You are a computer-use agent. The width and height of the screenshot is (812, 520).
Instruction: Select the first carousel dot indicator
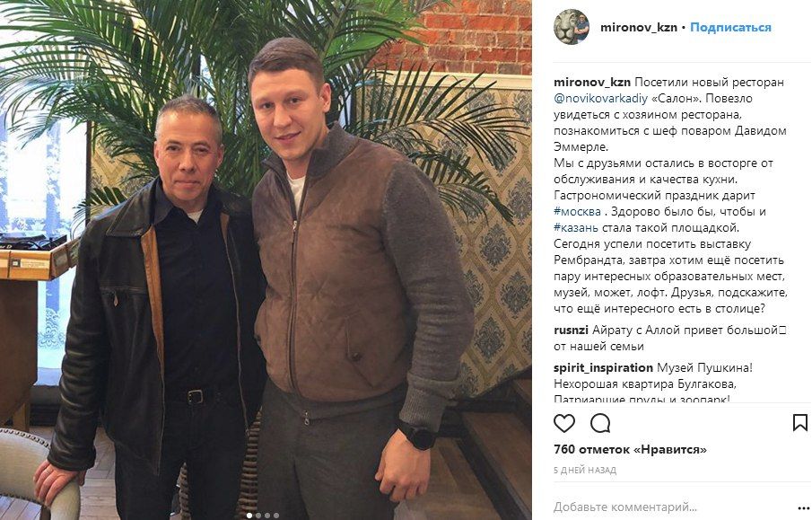pyautogui.click(x=249, y=516)
